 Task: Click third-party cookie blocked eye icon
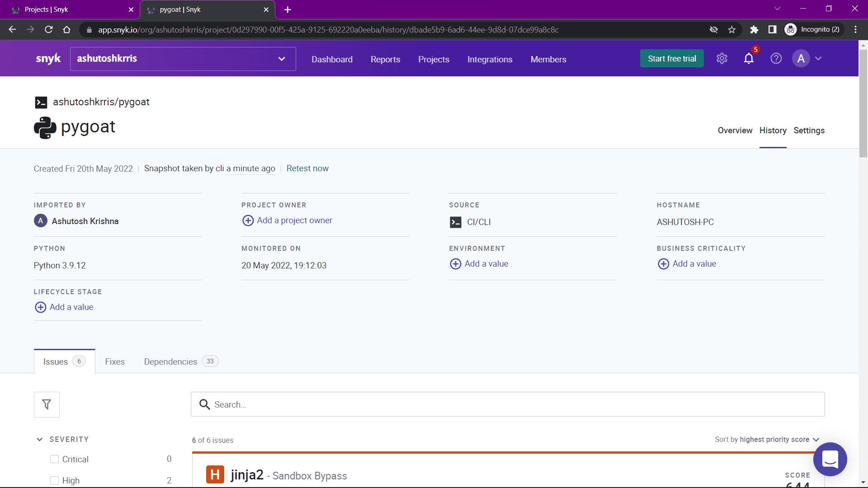pyautogui.click(x=714, y=30)
